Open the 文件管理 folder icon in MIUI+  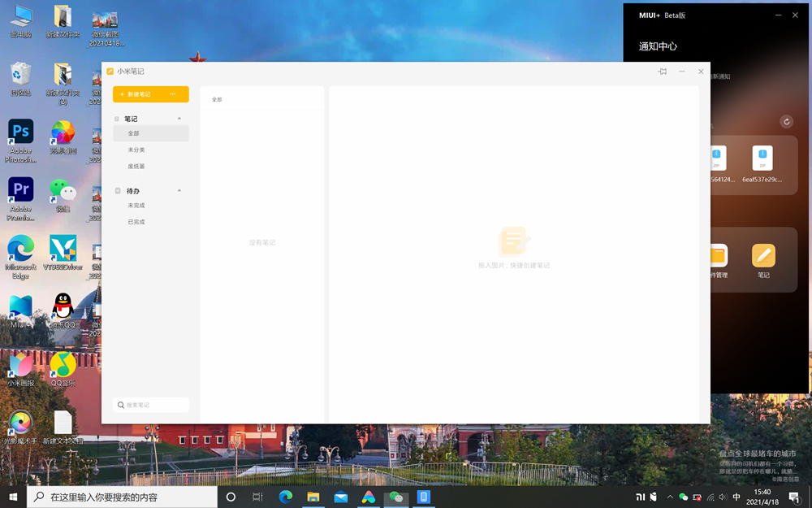click(718, 256)
